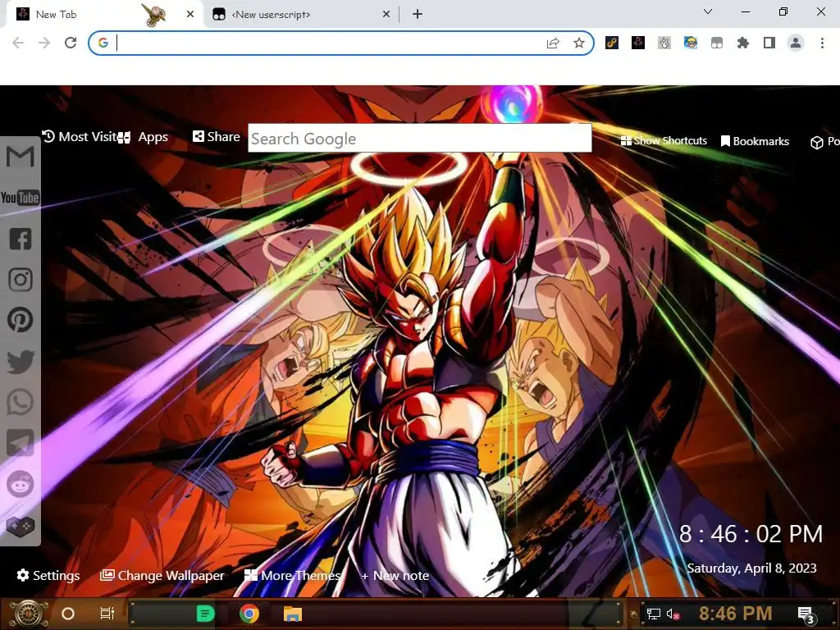Open a new browser tab with plus

418,15
